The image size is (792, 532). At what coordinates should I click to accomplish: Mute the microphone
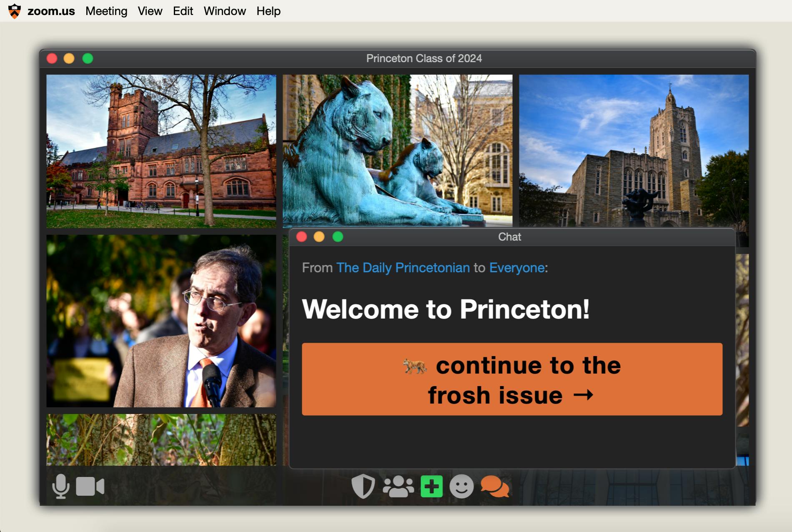(61, 485)
